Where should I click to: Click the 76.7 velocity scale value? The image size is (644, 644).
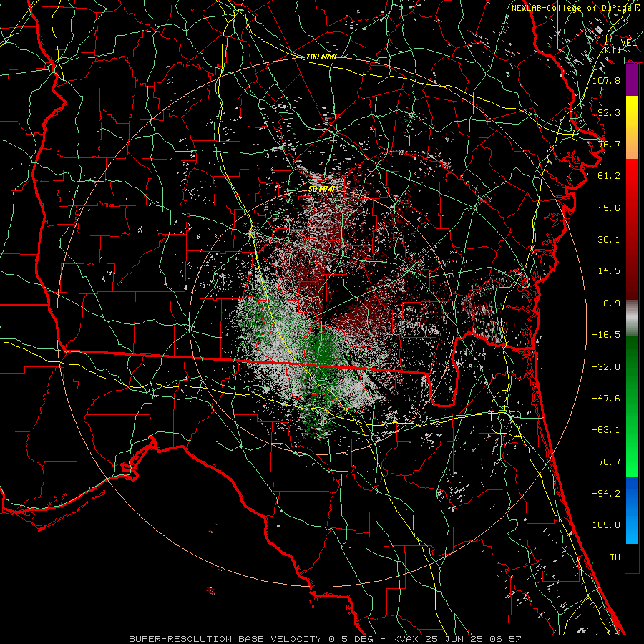pos(609,144)
